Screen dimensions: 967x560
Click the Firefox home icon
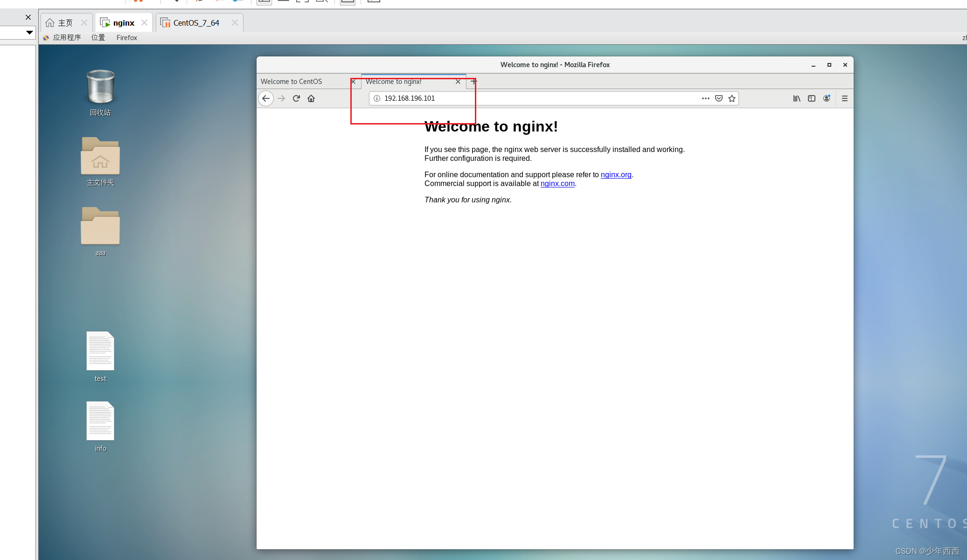click(x=311, y=98)
